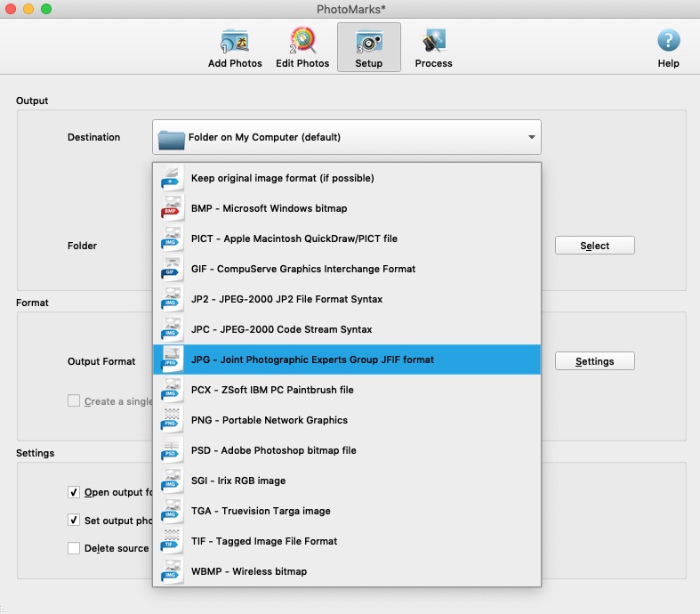This screenshot has height=614, width=700.
Task: Uncheck the Set output photo checkbox
Action: click(x=75, y=520)
